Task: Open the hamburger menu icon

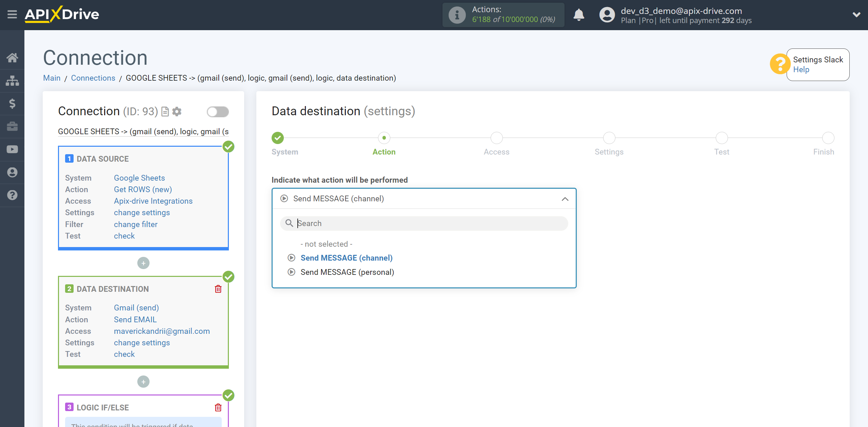Action: [12, 15]
